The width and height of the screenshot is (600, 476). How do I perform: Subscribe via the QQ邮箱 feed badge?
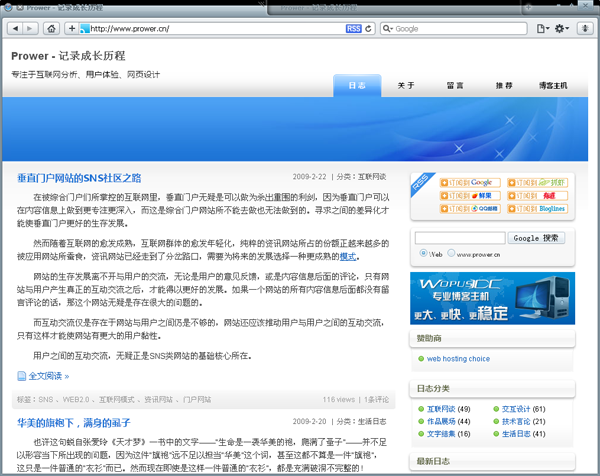(x=470, y=209)
